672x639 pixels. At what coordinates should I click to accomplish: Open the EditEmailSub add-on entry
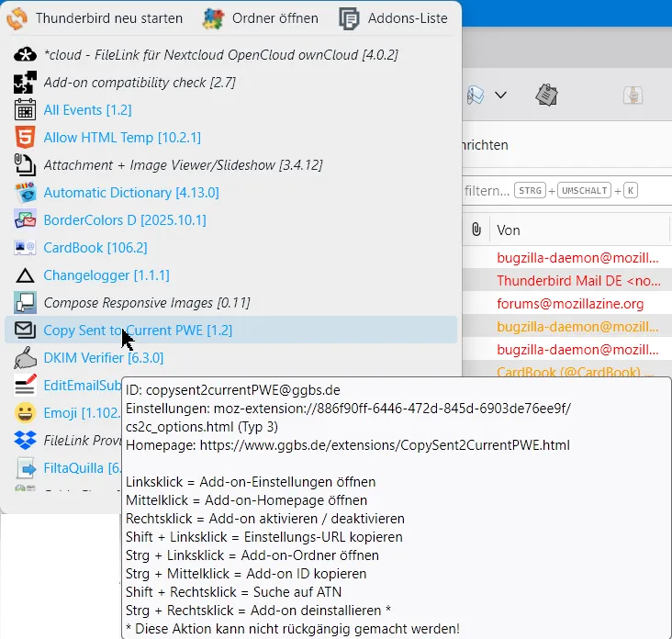point(63,385)
